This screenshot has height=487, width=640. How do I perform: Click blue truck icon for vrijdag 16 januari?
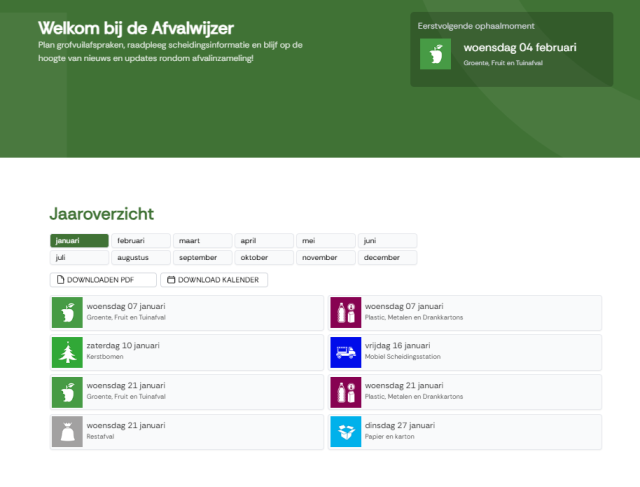tap(346, 352)
